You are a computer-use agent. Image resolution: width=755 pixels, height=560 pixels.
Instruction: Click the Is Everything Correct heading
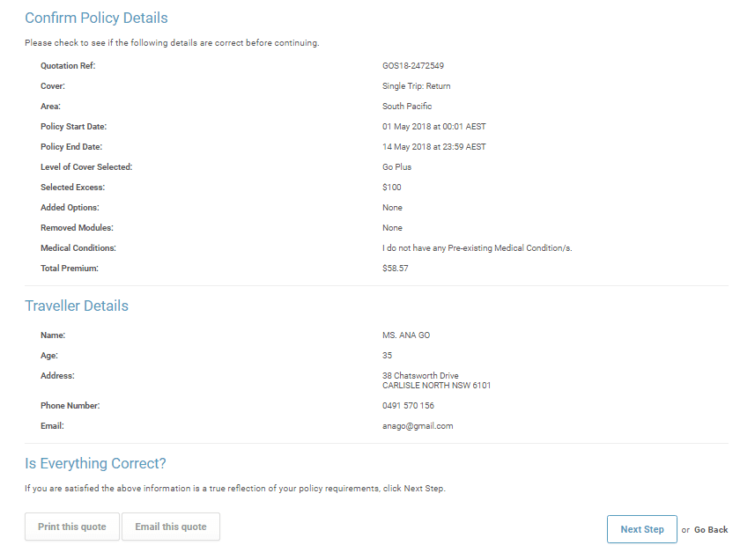click(95, 463)
